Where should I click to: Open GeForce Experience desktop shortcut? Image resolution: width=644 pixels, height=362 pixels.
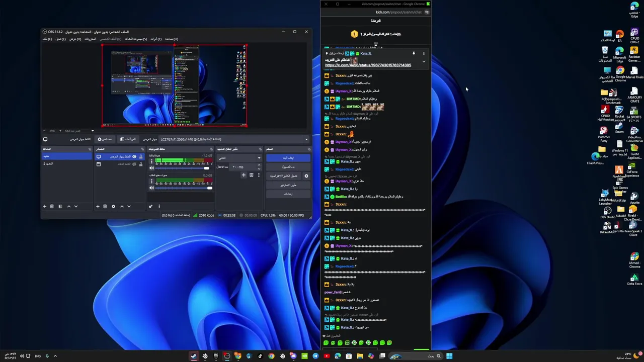click(x=632, y=169)
